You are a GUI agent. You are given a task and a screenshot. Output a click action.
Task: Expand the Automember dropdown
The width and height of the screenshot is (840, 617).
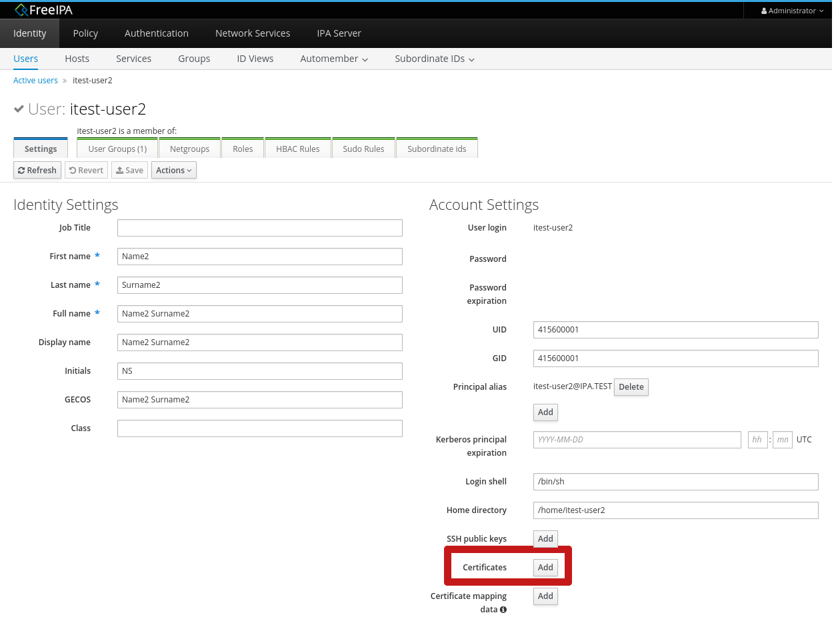tap(334, 59)
